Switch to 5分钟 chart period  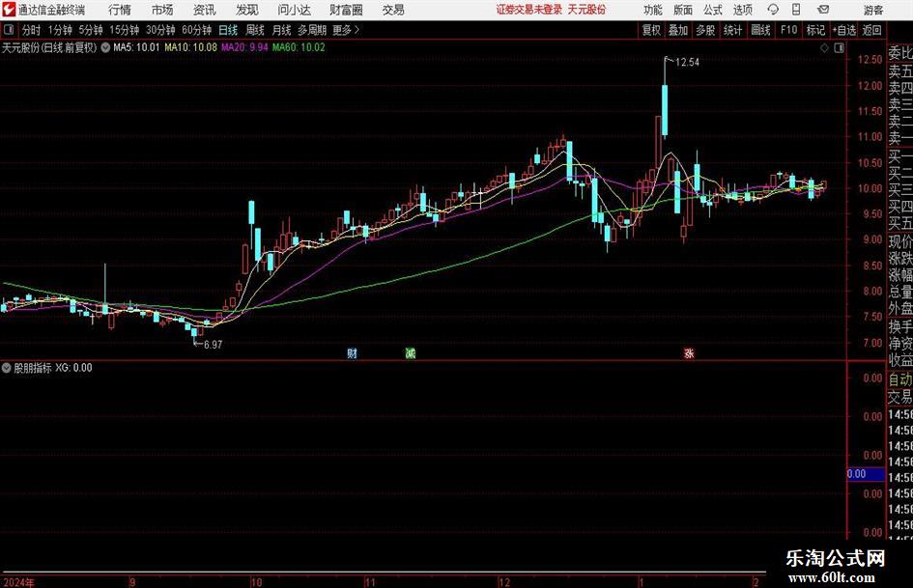[x=90, y=30]
